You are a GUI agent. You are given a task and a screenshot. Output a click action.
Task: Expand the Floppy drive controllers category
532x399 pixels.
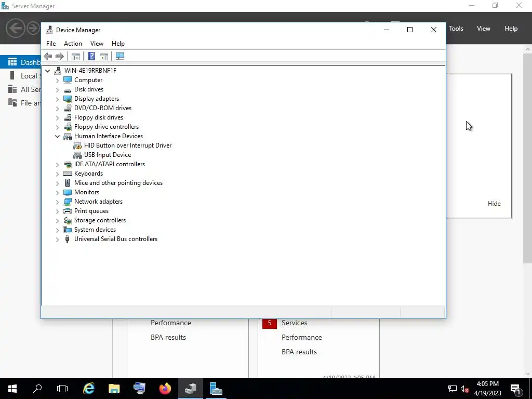57,127
